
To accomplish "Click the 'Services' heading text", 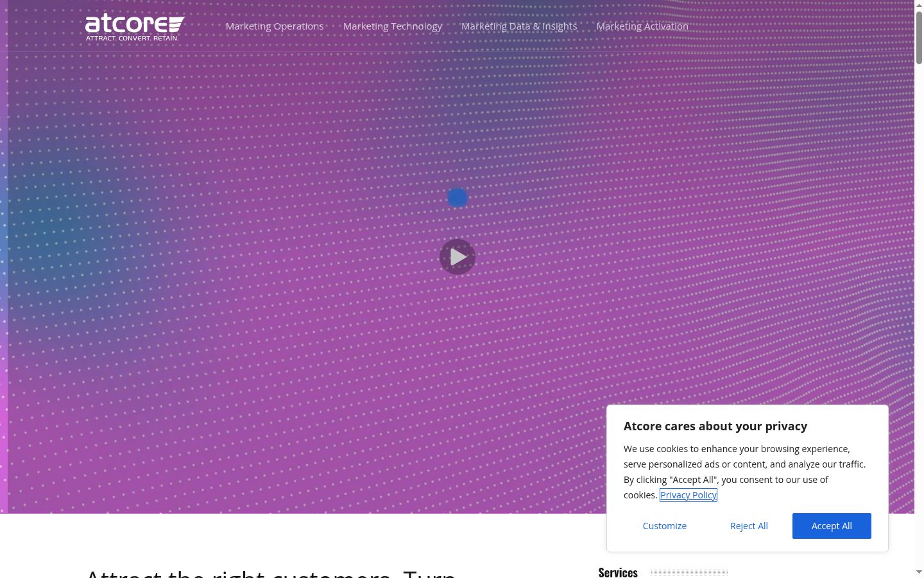I will click(618, 572).
